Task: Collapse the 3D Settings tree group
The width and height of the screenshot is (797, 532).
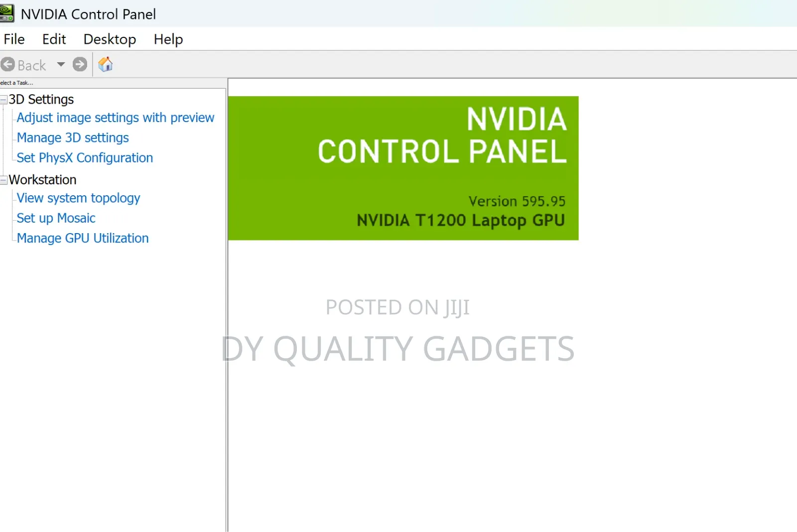Action: 3,100
